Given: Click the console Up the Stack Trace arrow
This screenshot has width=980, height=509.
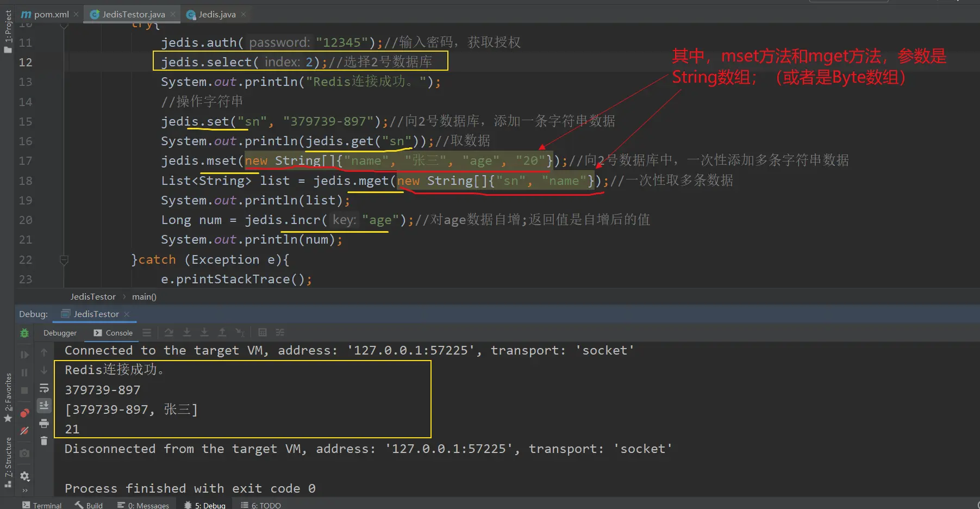Looking at the screenshot, I should [44, 352].
